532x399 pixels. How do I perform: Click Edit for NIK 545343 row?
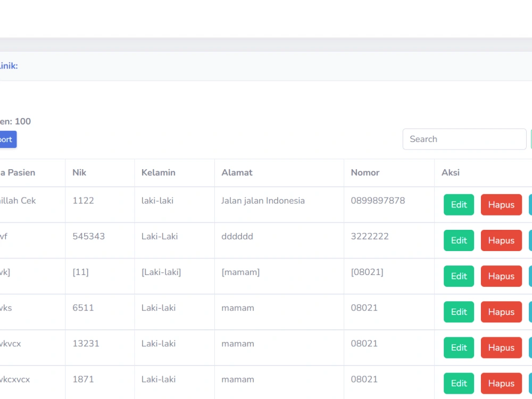click(x=459, y=240)
